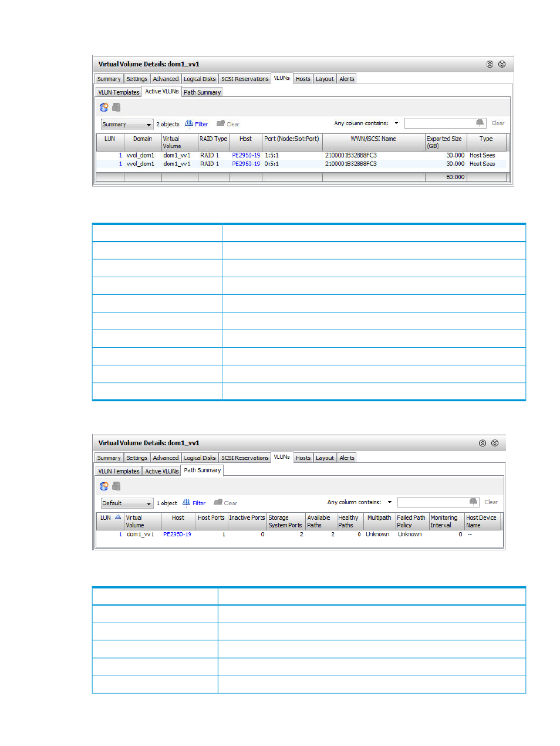
Task: Click up chevron of lower Virtual Volume Details panel
Action: click(483, 443)
